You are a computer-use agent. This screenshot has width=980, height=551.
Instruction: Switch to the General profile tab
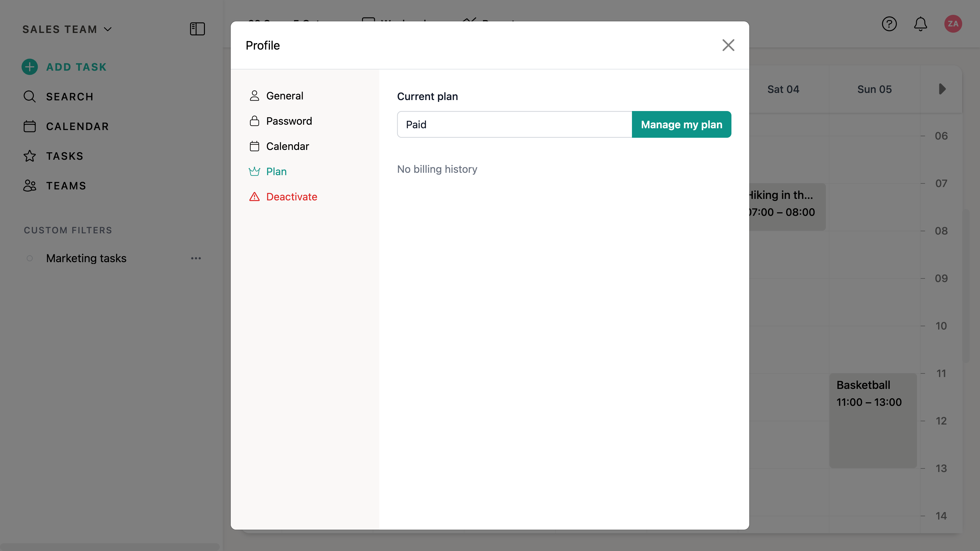(284, 96)
